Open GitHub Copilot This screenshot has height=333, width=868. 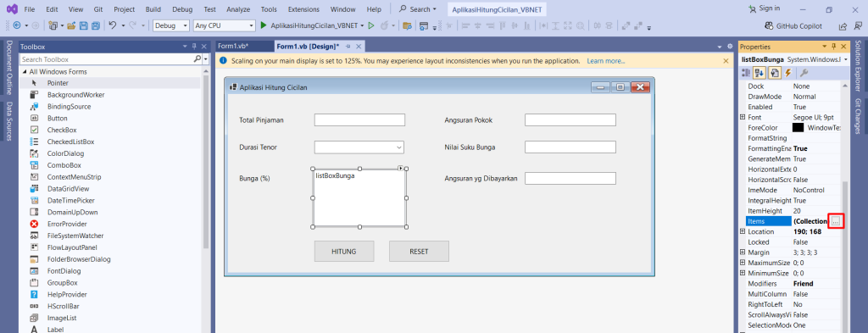tap(793, 26)
